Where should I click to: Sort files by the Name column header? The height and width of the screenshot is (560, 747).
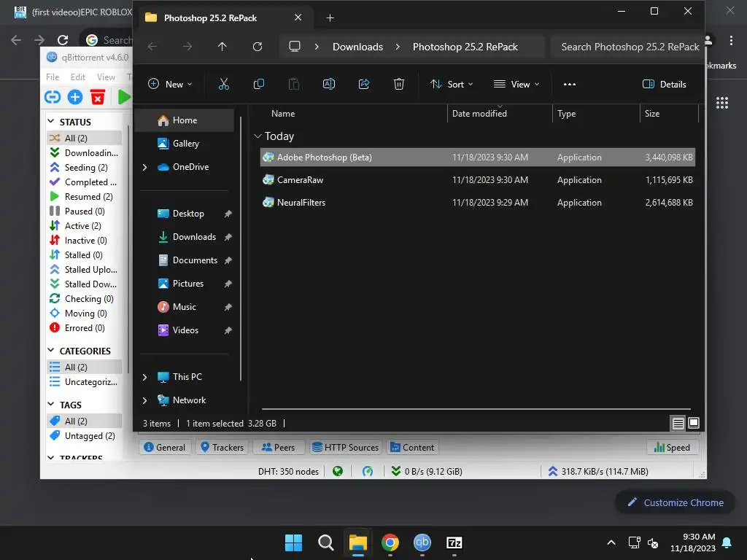(283, 114)
